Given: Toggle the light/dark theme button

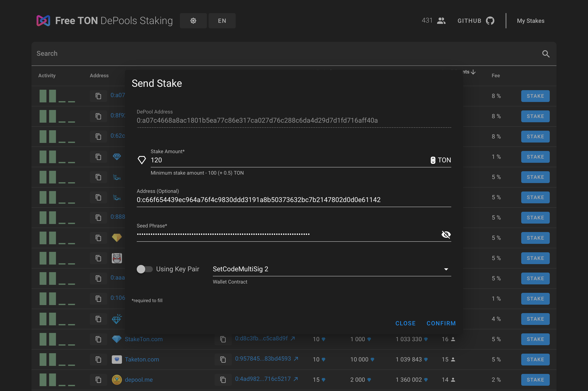Looking at the screenshot, I should point(193,21).
